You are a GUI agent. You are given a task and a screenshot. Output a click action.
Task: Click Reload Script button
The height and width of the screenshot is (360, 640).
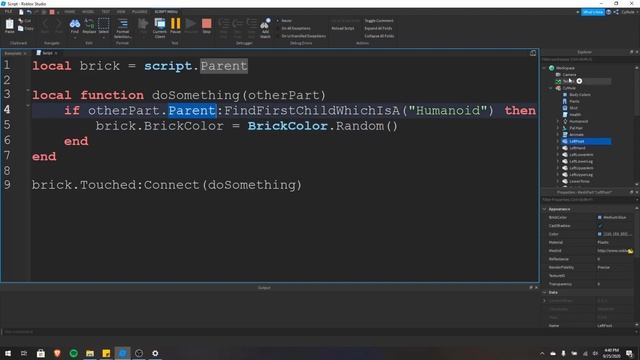point(343,29)
